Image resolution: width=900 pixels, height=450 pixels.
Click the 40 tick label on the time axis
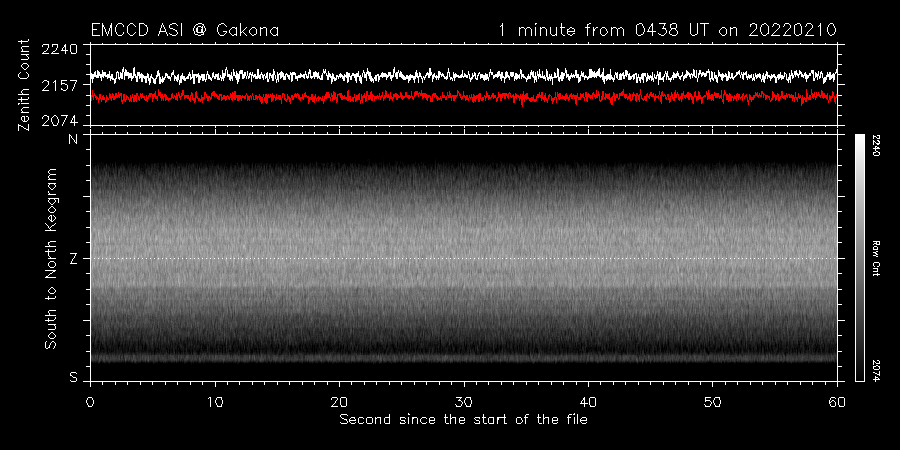click(588, 401)
